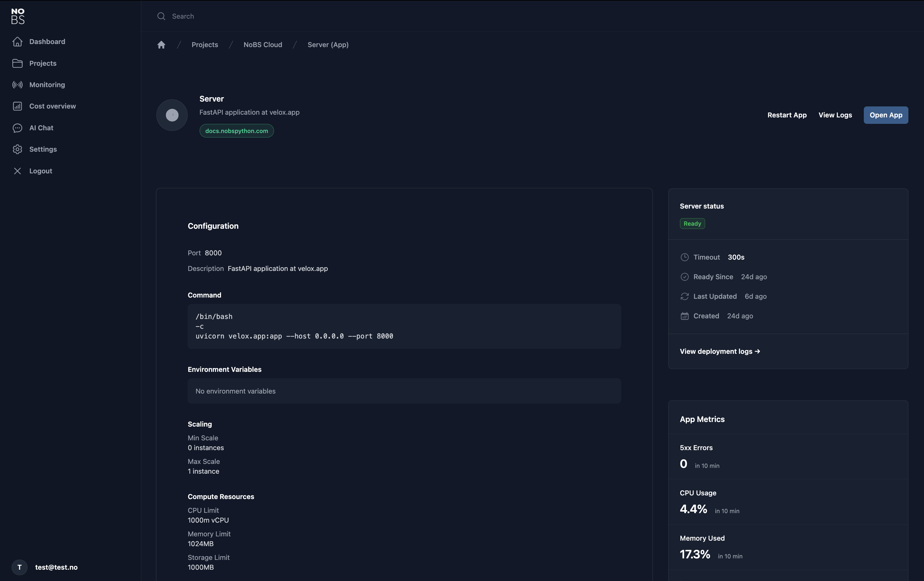The height and width of the screenshot is (581, 924).
Task: Select the Cost overview chart icon
Action: (x=18, y=106)
